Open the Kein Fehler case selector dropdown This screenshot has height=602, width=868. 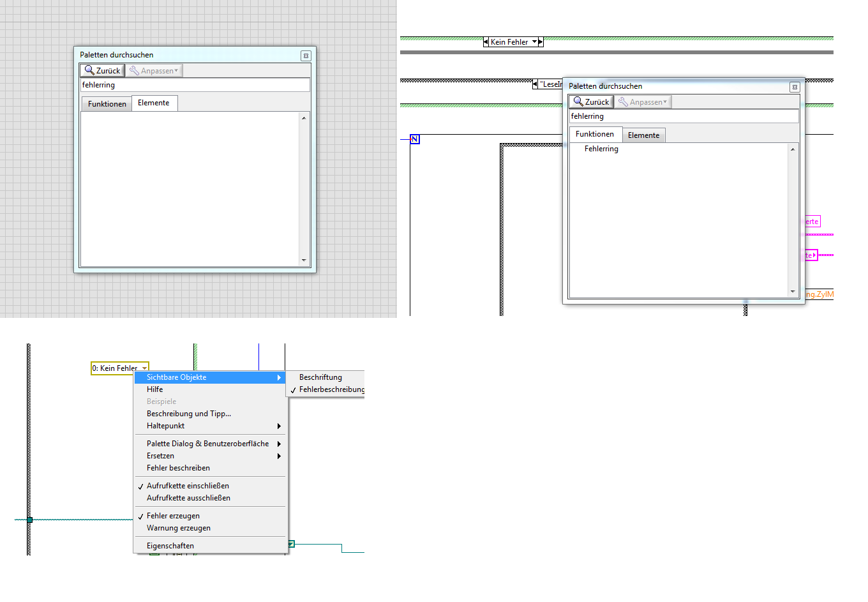(534, 42)
